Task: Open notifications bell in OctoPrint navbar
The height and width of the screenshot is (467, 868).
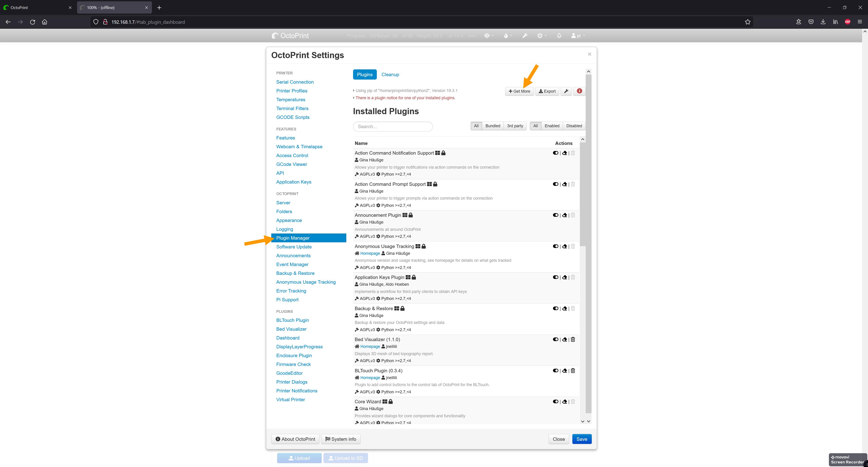Action: 559,36
